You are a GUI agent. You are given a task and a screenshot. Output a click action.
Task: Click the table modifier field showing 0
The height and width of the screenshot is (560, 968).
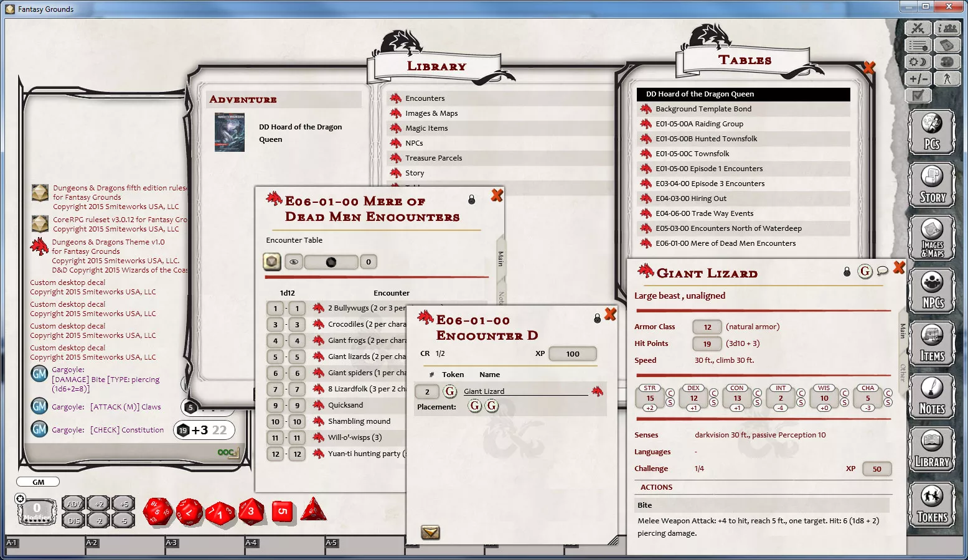coord(369,262)
